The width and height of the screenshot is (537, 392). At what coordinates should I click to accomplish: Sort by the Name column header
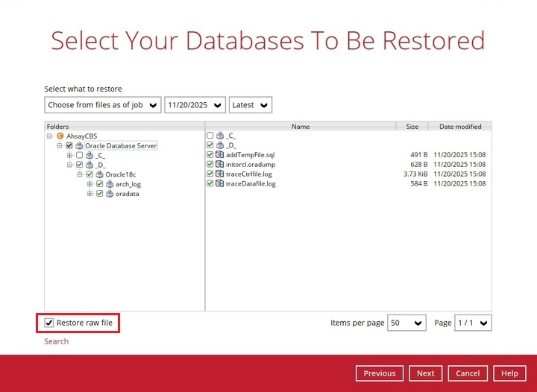(300, 127)
